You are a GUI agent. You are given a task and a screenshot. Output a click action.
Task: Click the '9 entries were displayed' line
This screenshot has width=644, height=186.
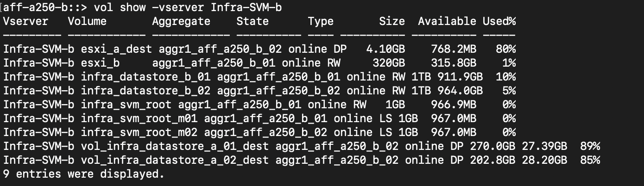pos(83,174)
